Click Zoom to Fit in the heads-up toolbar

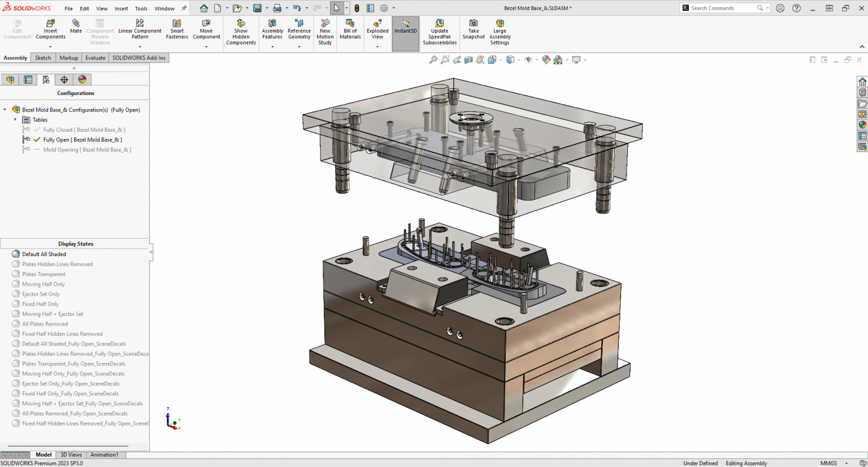pos(433,59)
